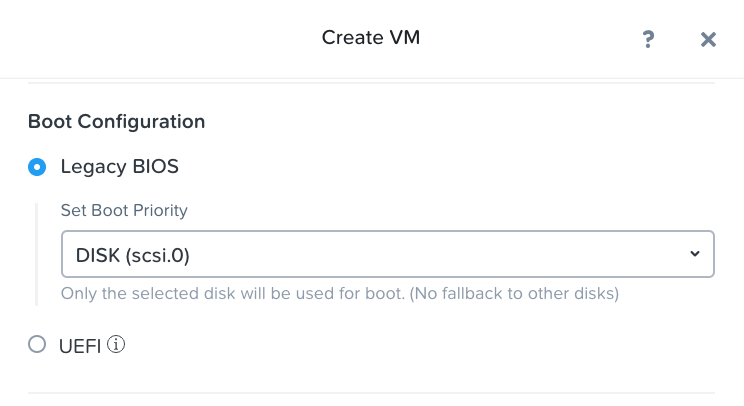Click the Set Boot Priority label

(x=124, y=211)
